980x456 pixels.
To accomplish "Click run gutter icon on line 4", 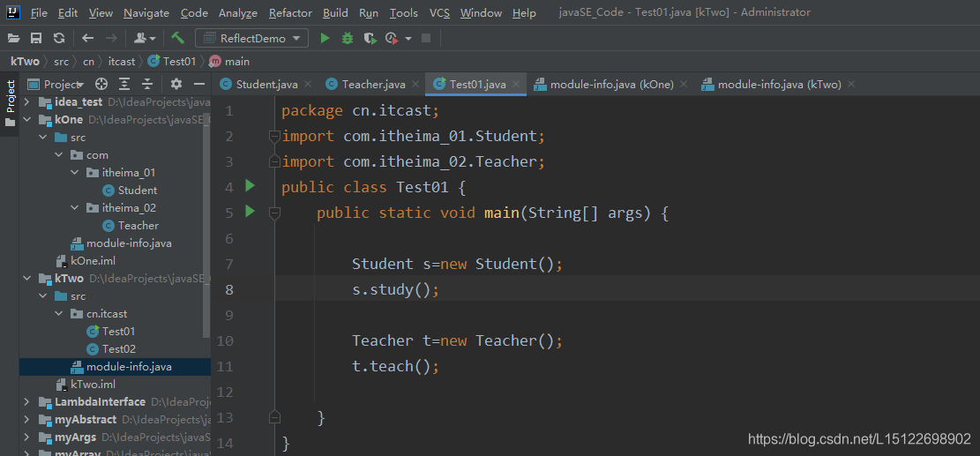I will [250, 185].
